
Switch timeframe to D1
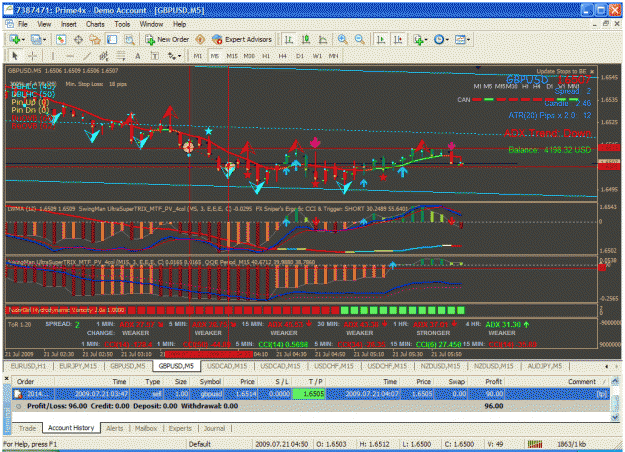coord(300,56)
